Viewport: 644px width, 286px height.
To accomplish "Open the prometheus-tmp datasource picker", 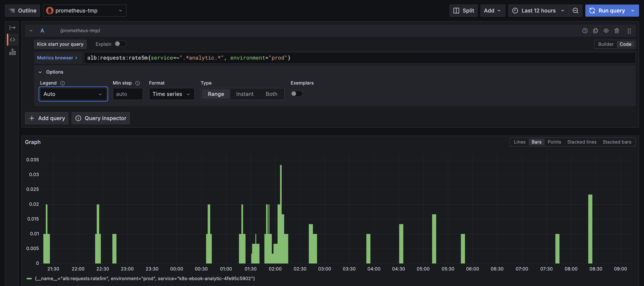I will pyautogui.click(x=85, y=11).
